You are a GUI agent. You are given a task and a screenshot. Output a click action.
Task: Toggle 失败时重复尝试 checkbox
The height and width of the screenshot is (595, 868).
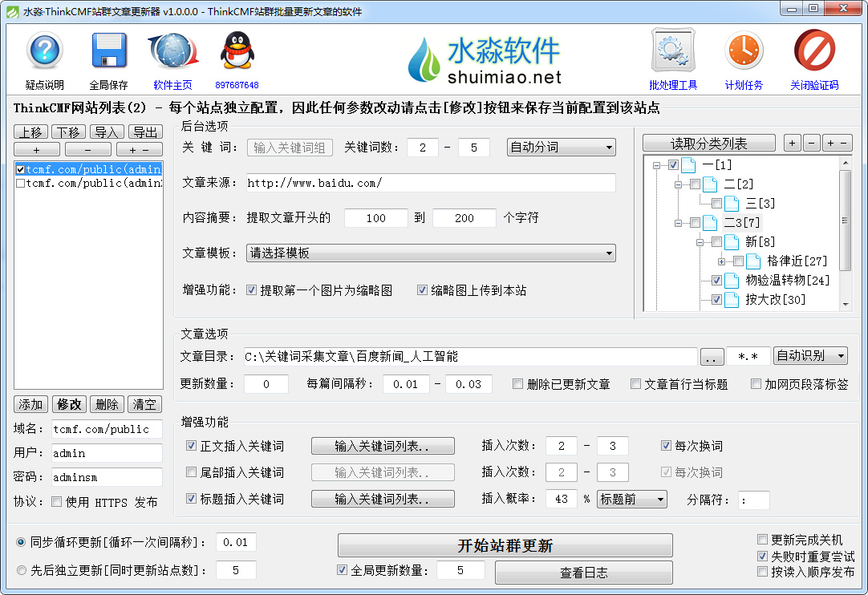pos(762,556)
